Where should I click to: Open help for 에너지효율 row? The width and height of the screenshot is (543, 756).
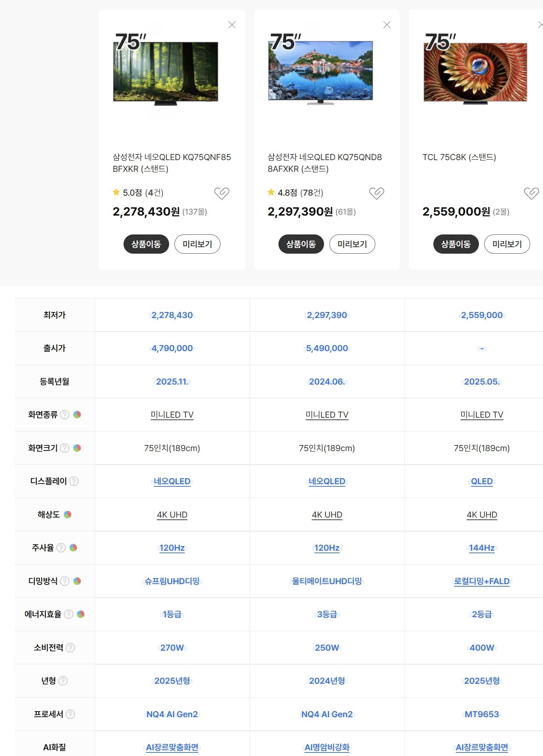[x=68, y=614]
